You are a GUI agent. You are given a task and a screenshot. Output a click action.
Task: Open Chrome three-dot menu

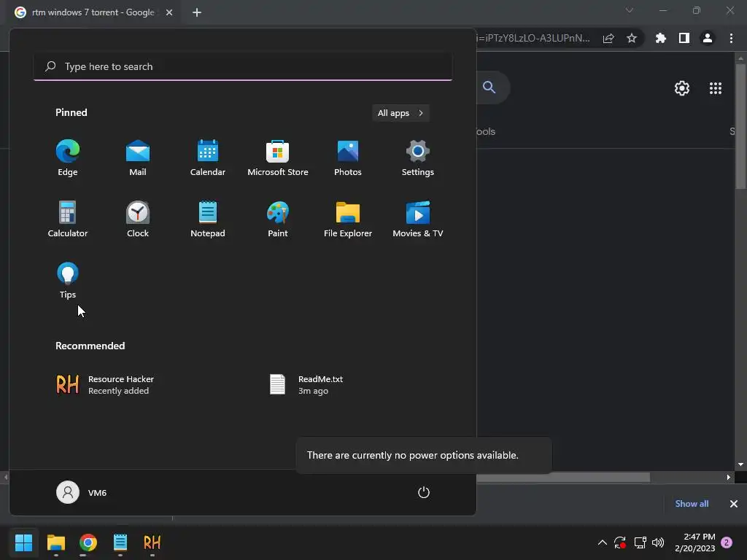731,38
